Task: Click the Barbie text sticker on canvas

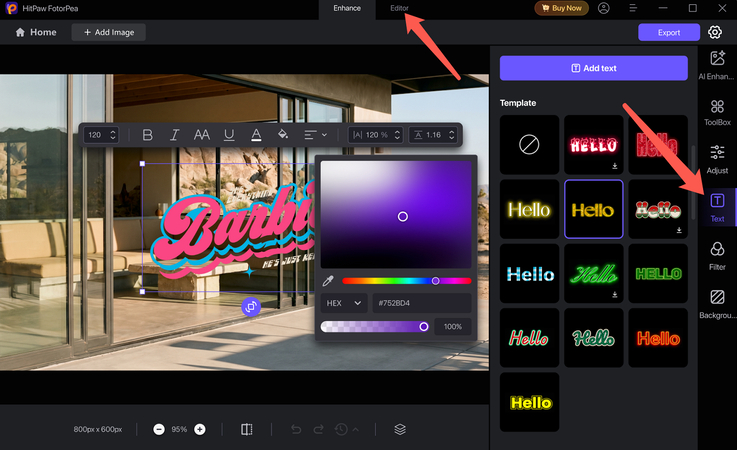Action: 233,230
